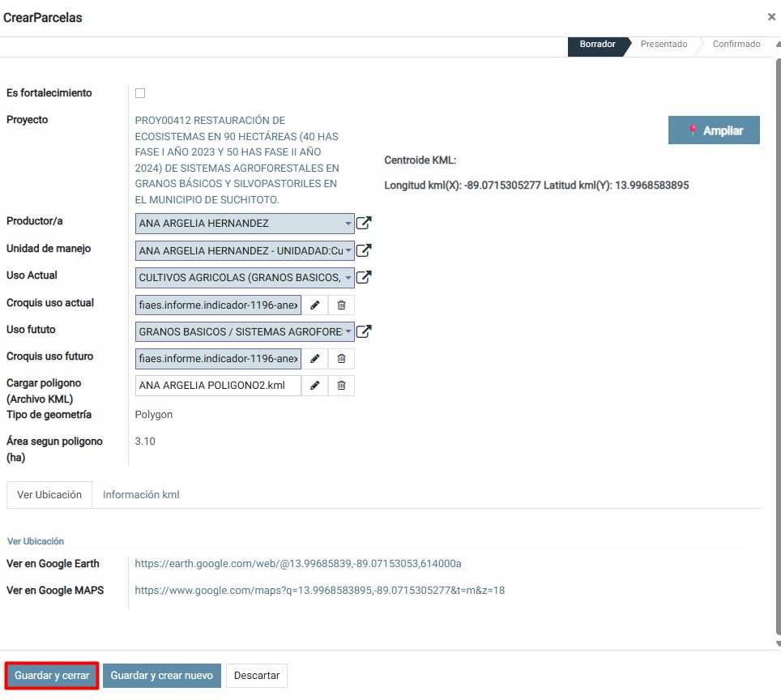Toggle the Es fortalecimiento checkbox
The image size is (781, 700).
tap(140, 93)
